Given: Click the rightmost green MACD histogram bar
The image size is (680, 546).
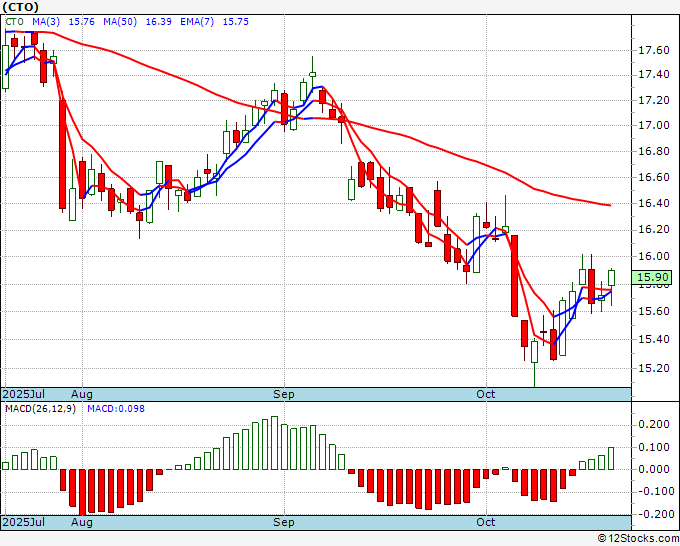Looking at the screenshot, I should tap(611, 458).
